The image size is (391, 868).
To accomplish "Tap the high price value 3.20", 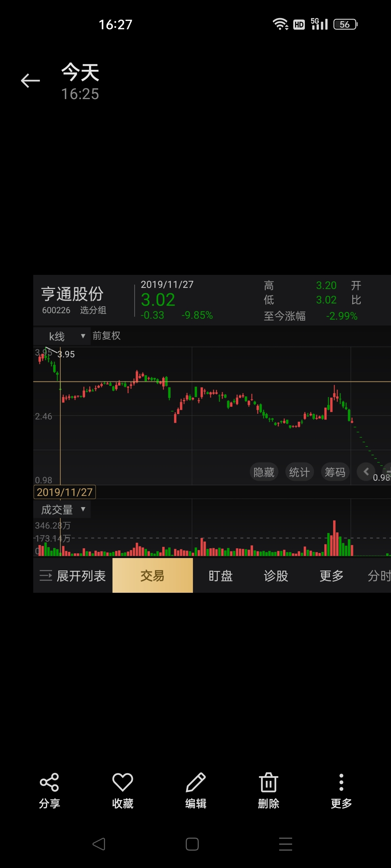I will point(326,285).
